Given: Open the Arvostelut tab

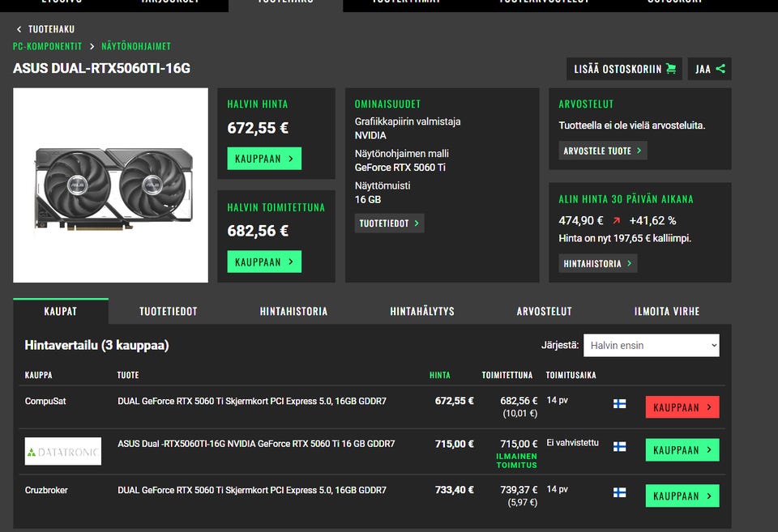Looking at the screenshot, I should [x=545, y=312].
